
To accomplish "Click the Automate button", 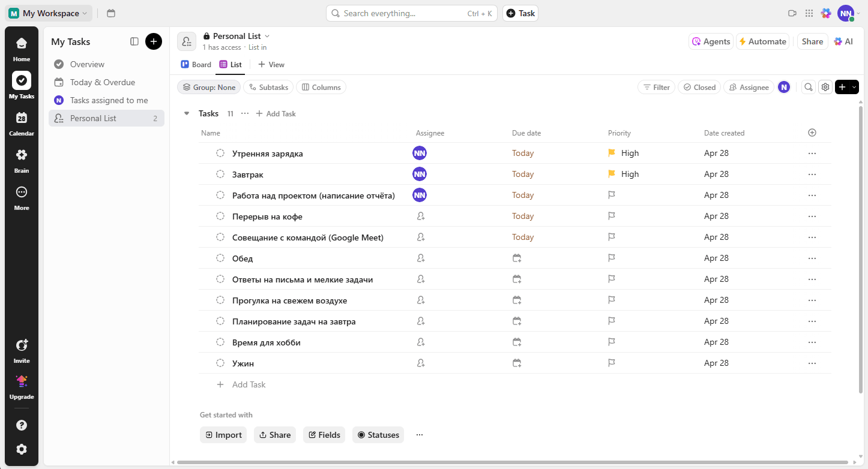I will (762, 41).
